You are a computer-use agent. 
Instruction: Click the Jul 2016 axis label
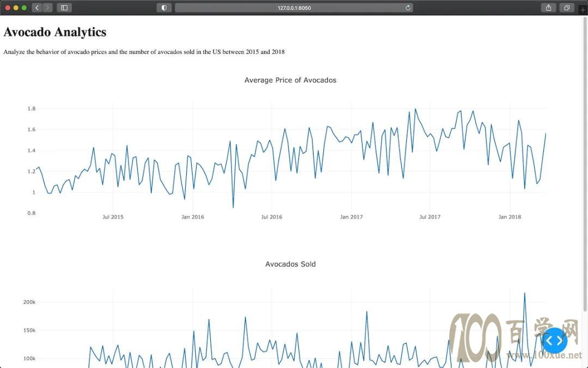pyautogui.click(x=272, y=216)
